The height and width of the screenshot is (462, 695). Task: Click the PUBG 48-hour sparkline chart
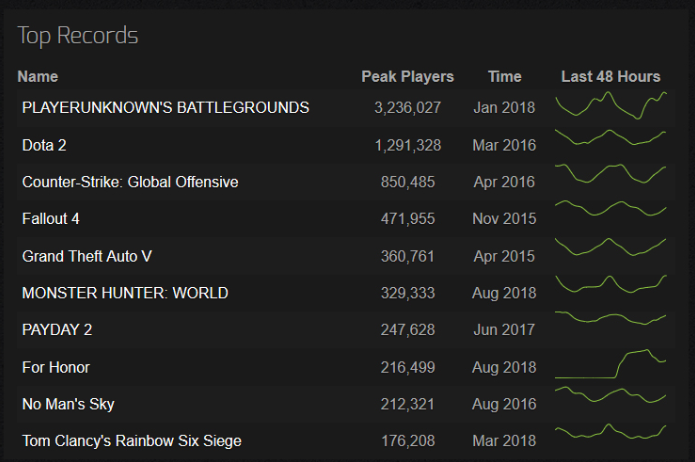pyautogui.click(x=611, y=106)
